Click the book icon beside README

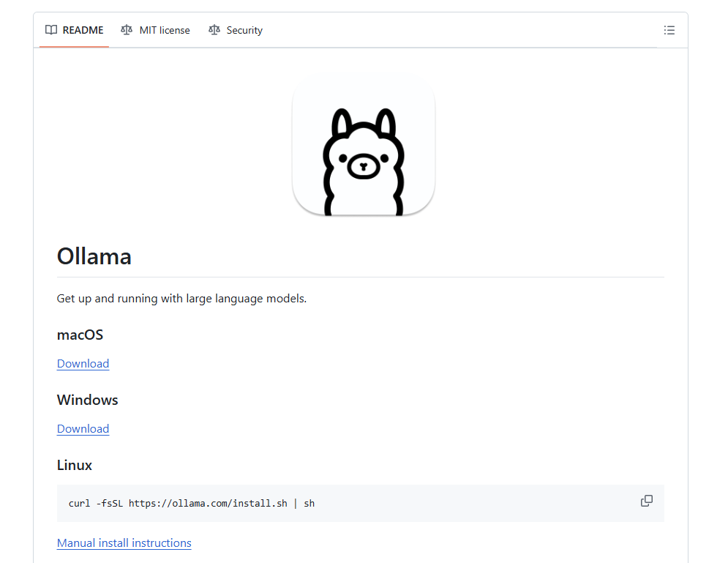pos(51,30)
